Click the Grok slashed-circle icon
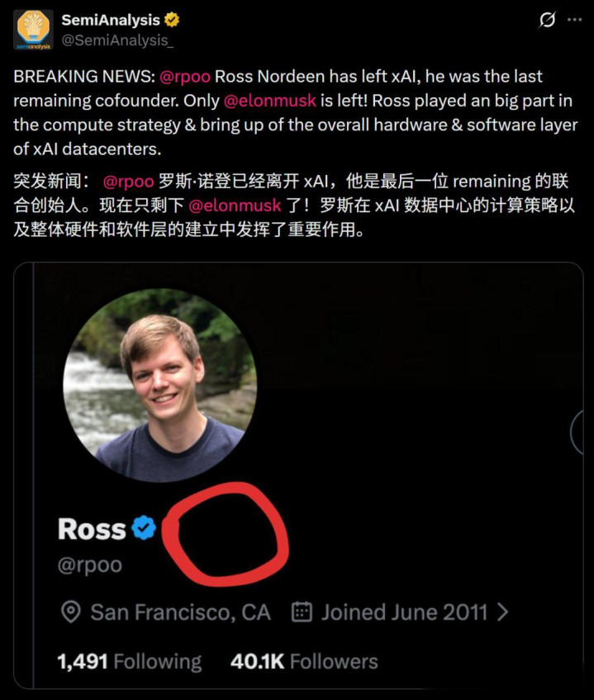The width and height of the screenshot is (594, 700). coord(548,20)
